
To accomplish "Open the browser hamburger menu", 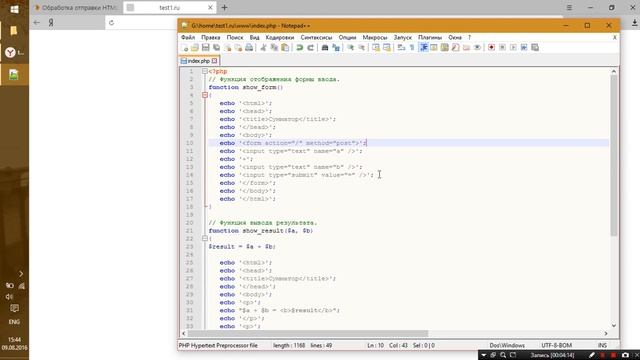I will (569, 8).
